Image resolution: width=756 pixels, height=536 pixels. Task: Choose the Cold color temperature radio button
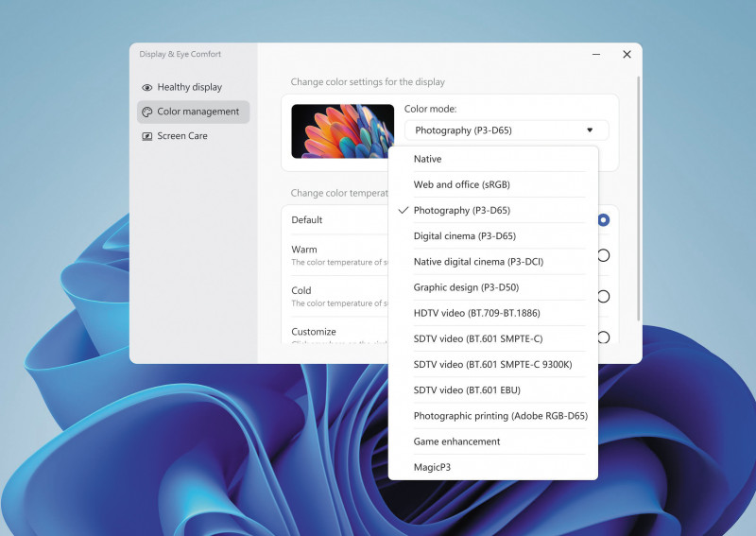click(603, 297)
